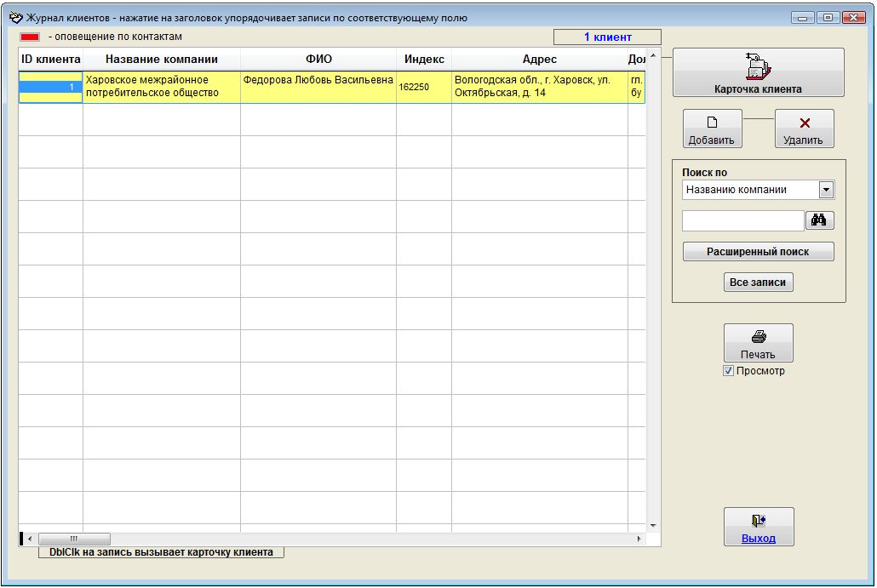The width and height of the screenshot is (877, 588).
Task: Click the red notification color indicator
Action: 30,37
